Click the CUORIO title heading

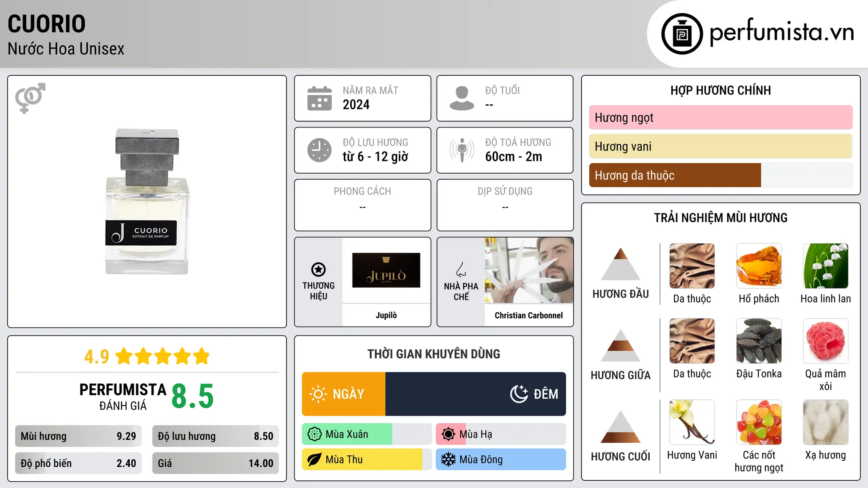(47, 24)
